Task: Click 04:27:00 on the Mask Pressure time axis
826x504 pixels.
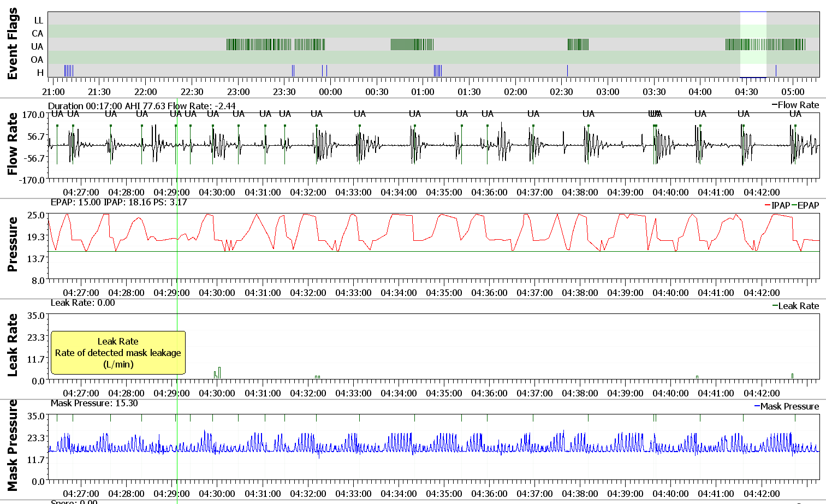Action: pos(81,494)
